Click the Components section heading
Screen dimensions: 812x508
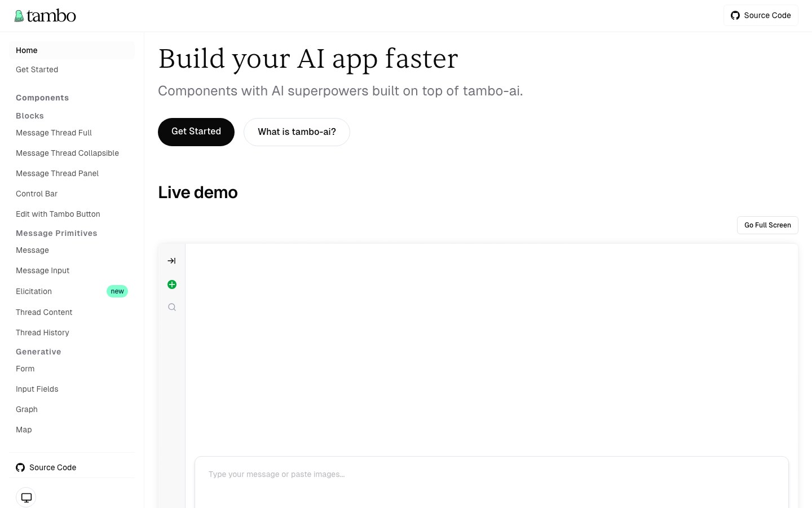click(x=42, y=98)
